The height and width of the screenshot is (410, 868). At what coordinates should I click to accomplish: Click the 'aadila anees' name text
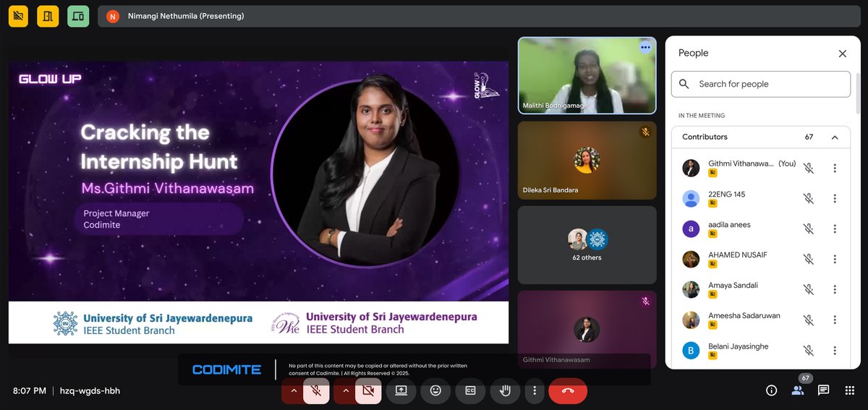pyautogui.click(x=729, y=225)
